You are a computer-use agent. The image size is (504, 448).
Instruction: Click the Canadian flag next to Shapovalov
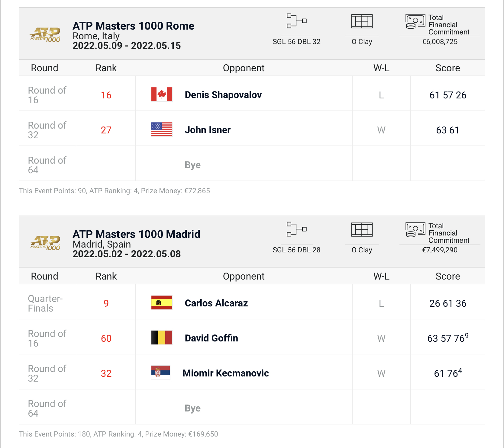[x=162, y=94]
